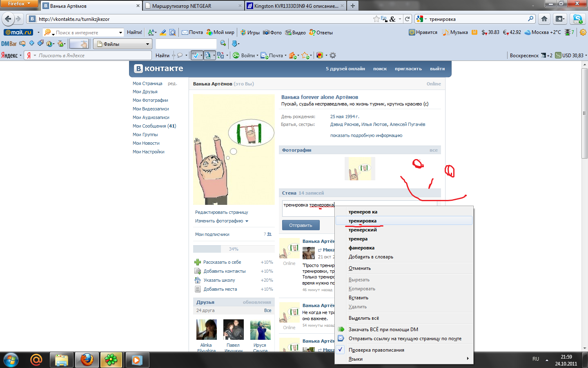Select Выделить всё in context menu
Screen dimensions: 588x368
pos(404,318)
